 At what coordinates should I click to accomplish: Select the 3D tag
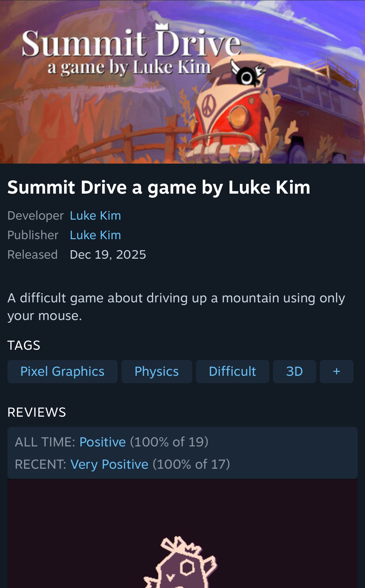pos(294,371)
